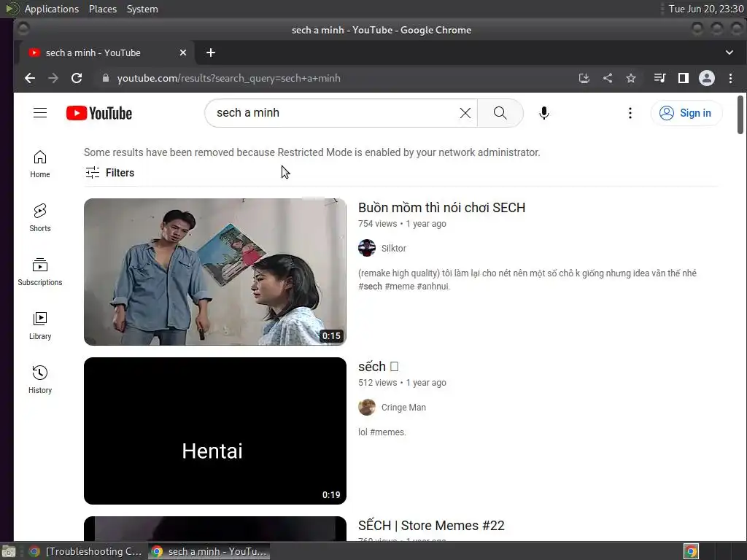Open Library in the sidebar
The image size is (747, 560).
40,326
